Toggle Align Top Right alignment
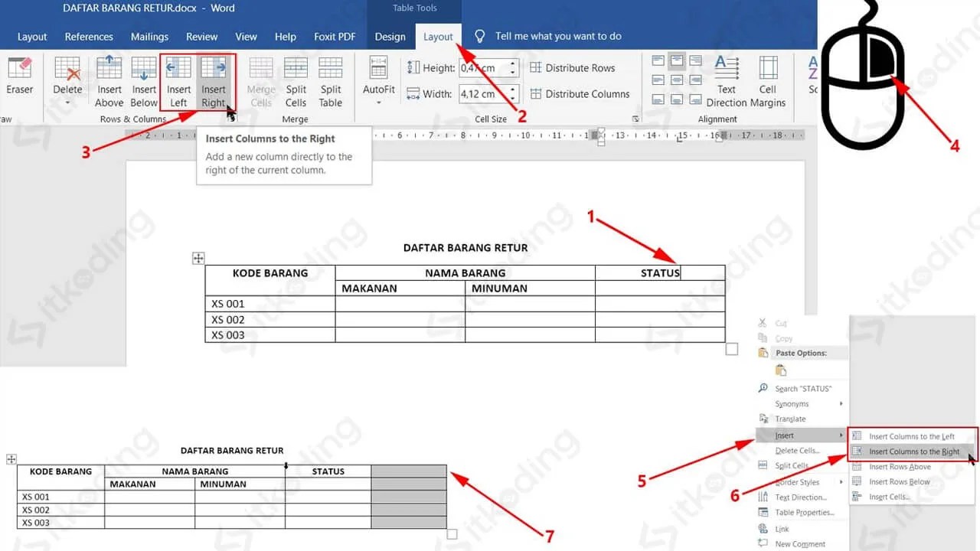The width and height of the screenshot is (980, 551). (694, 60)
